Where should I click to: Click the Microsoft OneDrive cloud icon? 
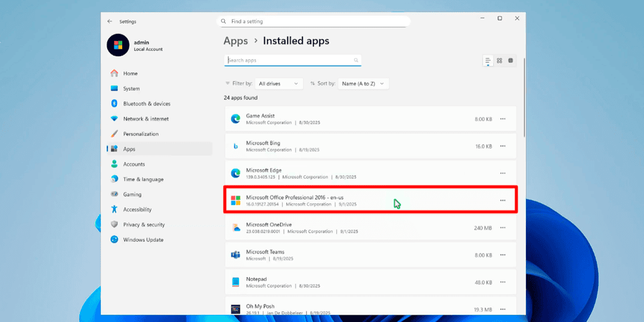pyautogui.click(x=236, y=228)
